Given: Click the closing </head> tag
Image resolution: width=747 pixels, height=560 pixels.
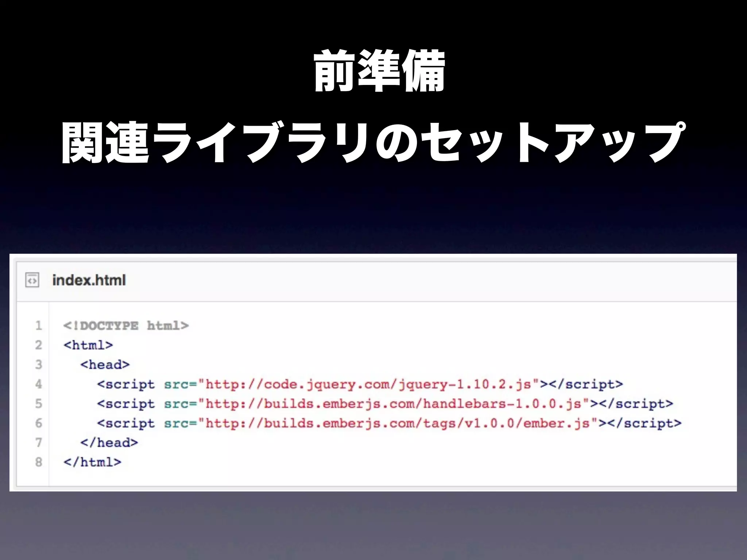Looking at the screenshot, I should coord(109,443).
